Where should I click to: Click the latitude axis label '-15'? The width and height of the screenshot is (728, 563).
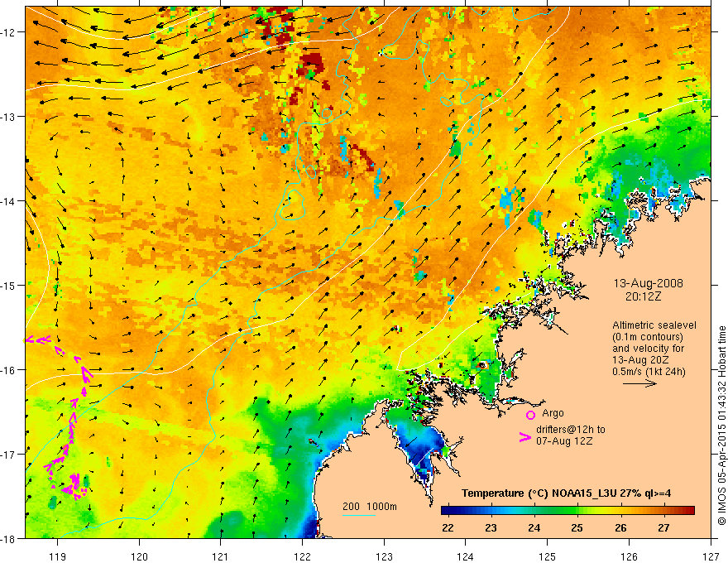coord(9,285)
